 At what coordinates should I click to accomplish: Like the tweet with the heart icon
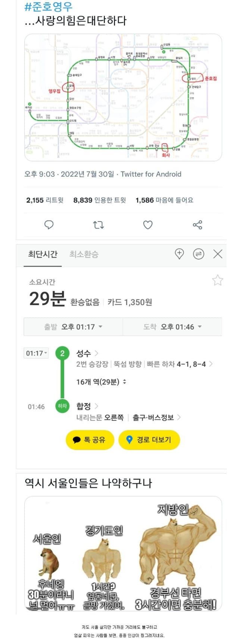coord(148,225)
